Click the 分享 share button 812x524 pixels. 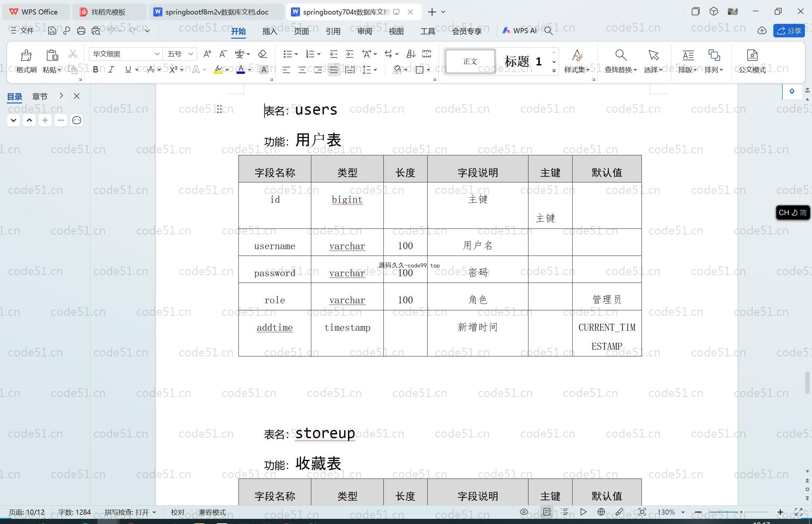789,31
